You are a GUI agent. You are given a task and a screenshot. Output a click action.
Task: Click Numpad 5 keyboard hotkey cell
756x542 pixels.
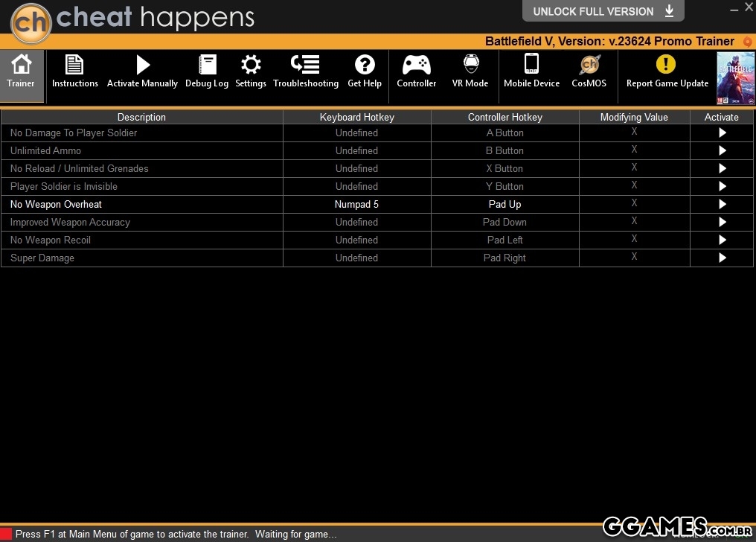(356, 204)
